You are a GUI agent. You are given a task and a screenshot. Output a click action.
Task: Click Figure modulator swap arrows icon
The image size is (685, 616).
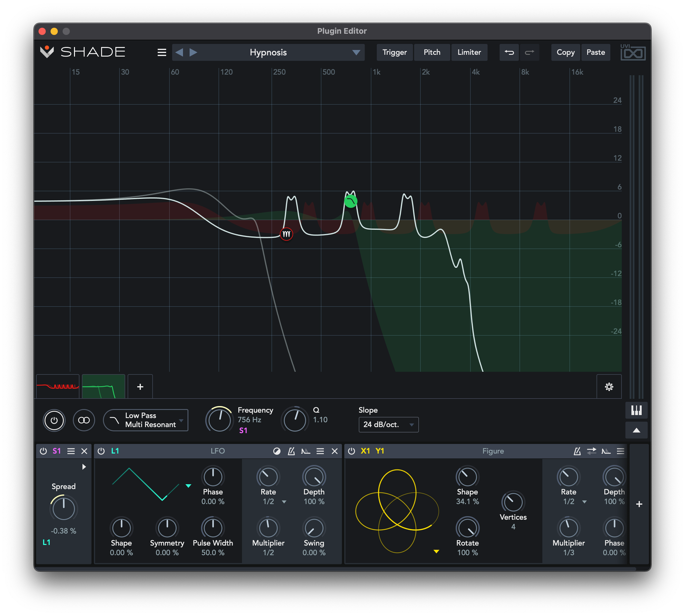[x=592, y=451]
